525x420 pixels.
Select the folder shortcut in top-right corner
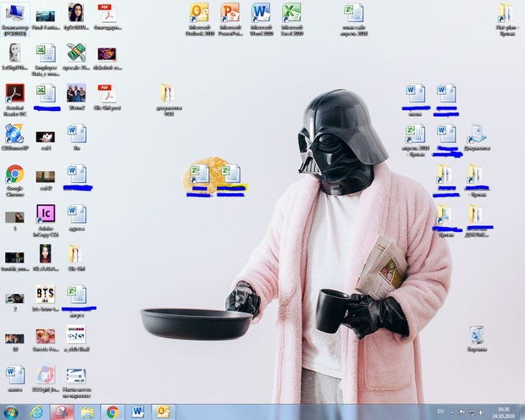click(x=507, y=19)
